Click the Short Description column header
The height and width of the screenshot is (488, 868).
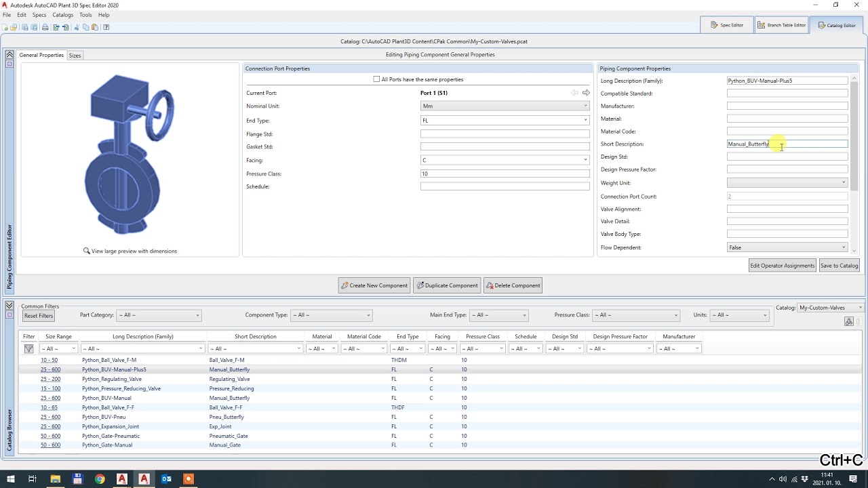pos(256,336)
